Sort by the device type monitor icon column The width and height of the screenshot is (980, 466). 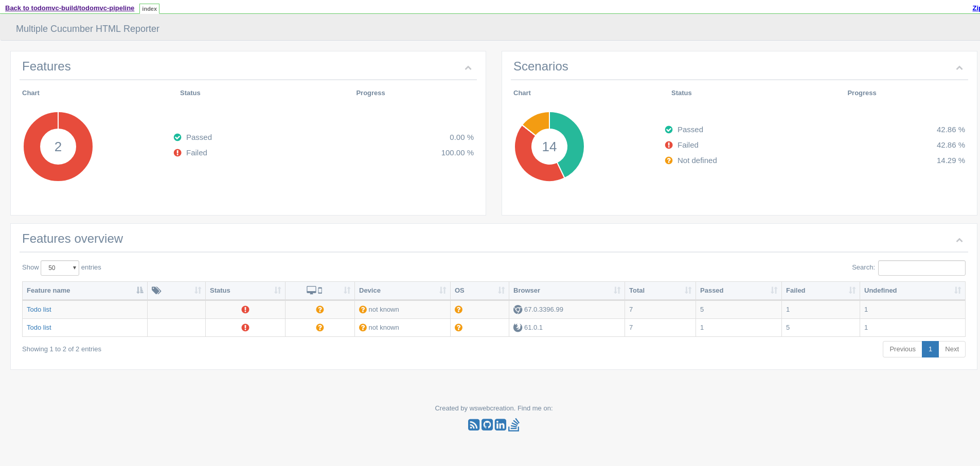pos(319,291)
